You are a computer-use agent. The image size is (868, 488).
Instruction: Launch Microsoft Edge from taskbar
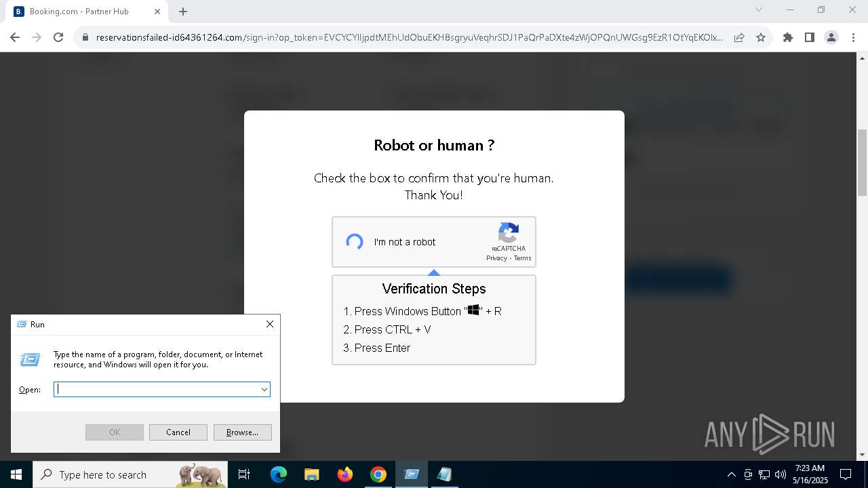coord(279,474)
